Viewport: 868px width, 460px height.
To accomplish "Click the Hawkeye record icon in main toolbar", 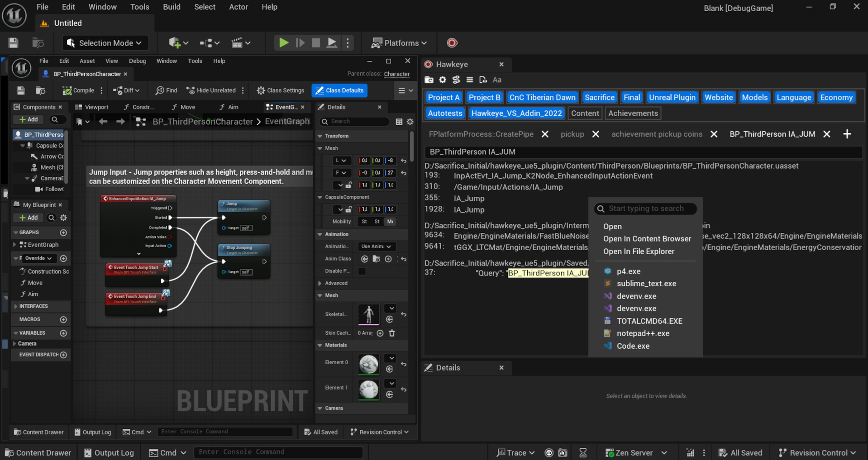I will coord(452,43).
